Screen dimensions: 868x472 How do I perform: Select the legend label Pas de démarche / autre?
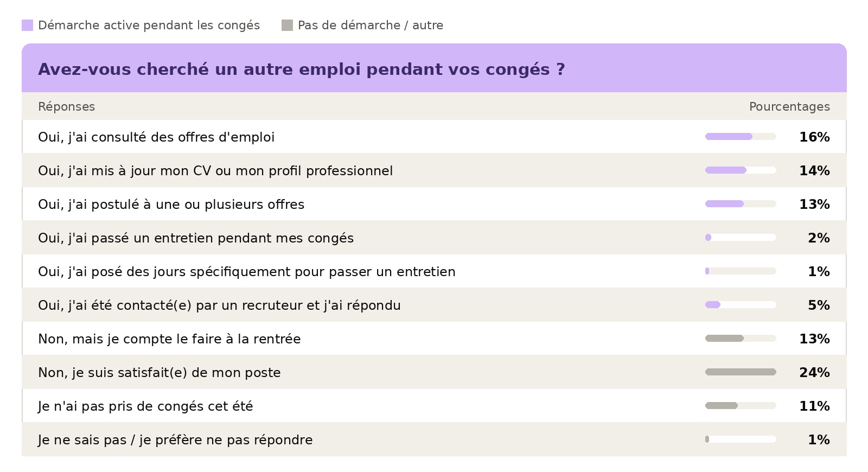[371, 25]
